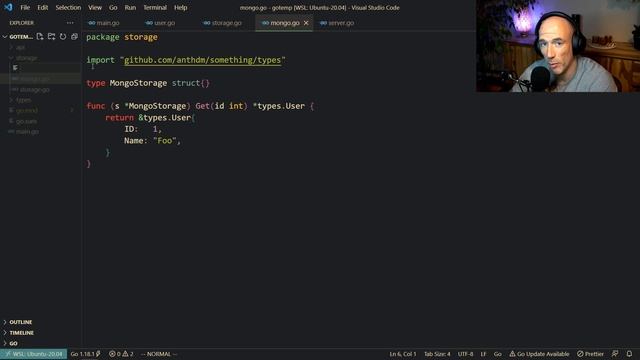
Task: Refresh the explorer file tree
Action: (63, 37)
